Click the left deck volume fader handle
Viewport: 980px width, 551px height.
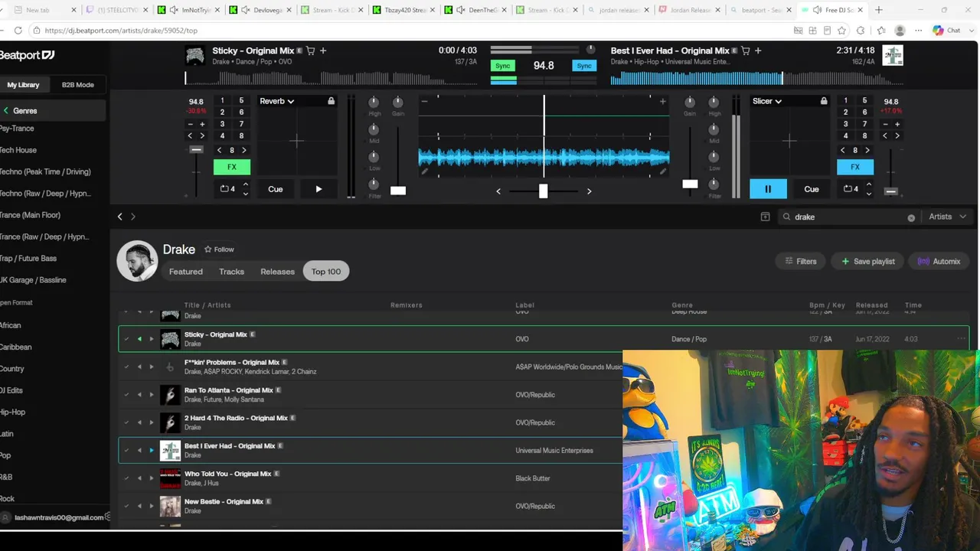click(x=398, y=191)
